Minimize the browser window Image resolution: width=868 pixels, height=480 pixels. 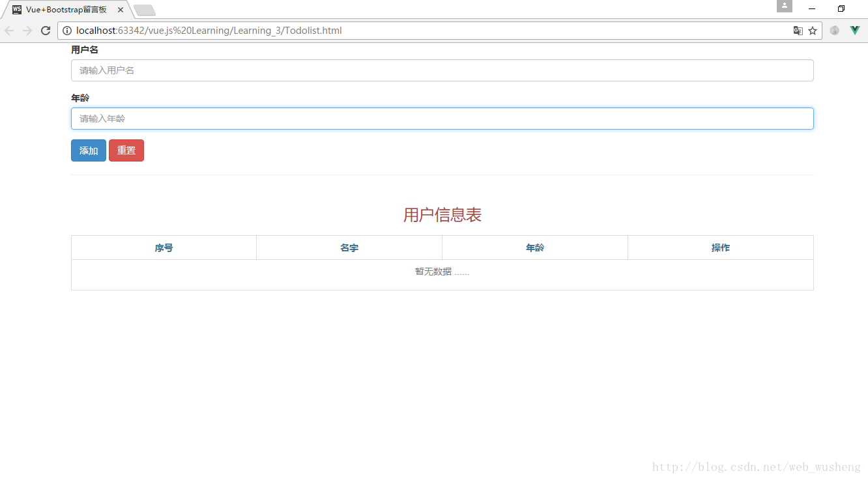(812, 8)
